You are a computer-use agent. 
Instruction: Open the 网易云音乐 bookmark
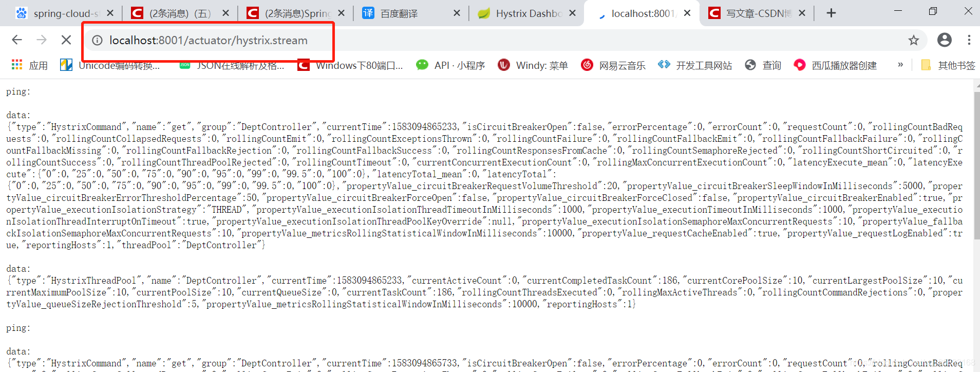pyautogui.click(x=613, y=65)
